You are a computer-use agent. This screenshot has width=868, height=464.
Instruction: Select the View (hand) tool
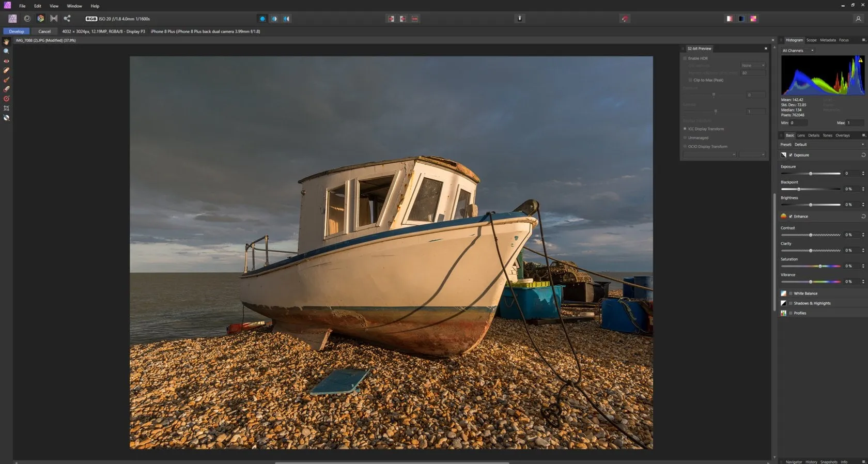coord(6,41)
